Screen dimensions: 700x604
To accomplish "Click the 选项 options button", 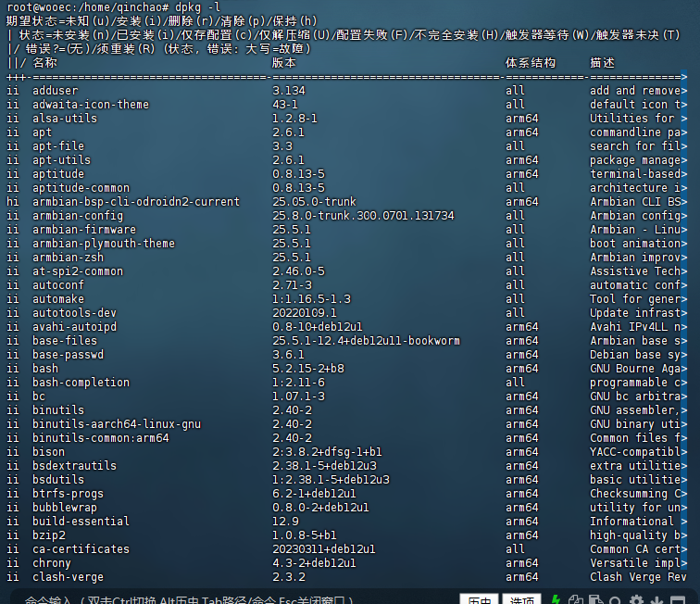I will pyautogui.click(x=521, y=599).
